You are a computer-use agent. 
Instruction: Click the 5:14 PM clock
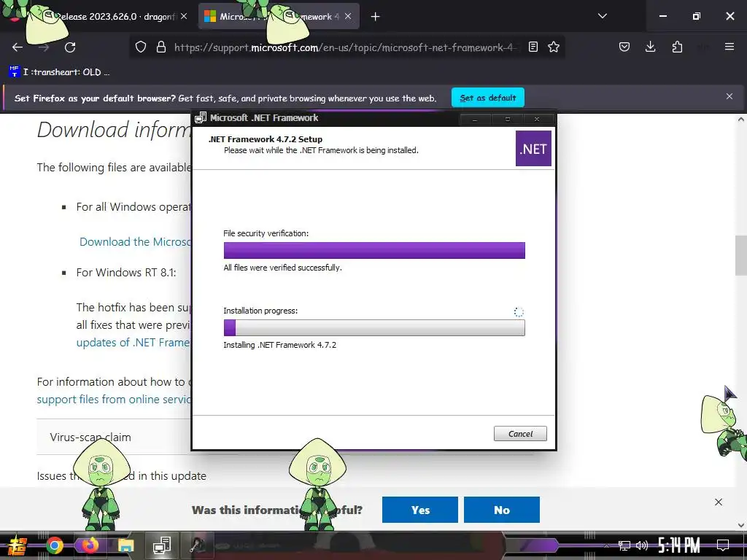(678, 545)
